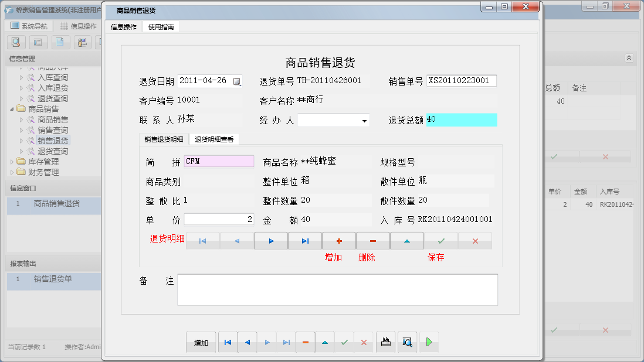
Task: Click the search toolbar icon in main window
Action: click(x=16, y=42)
